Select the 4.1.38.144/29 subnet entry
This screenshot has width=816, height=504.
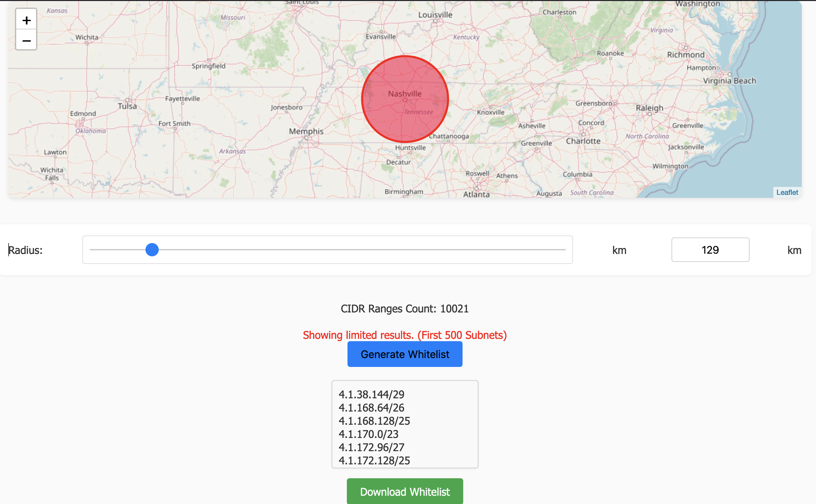(371, 394)
